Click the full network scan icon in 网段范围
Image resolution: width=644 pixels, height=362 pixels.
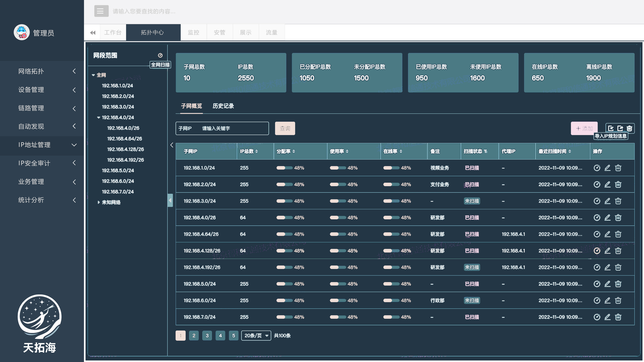(160, 55)
